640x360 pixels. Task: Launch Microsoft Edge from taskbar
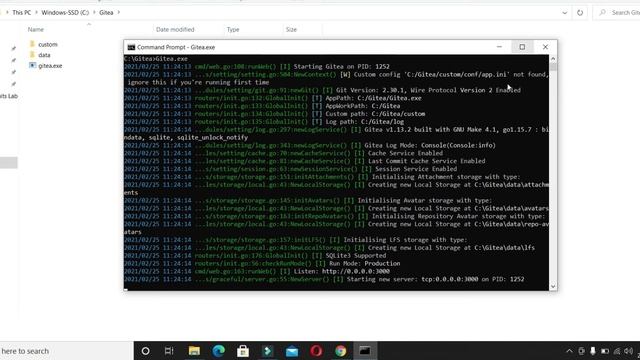[x=218, y=351]
